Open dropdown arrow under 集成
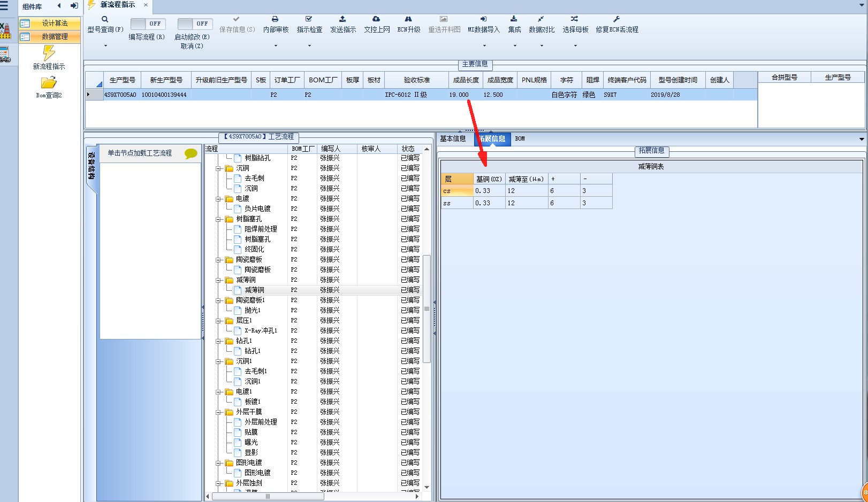868x502 pixels. [x=514, y=46]
